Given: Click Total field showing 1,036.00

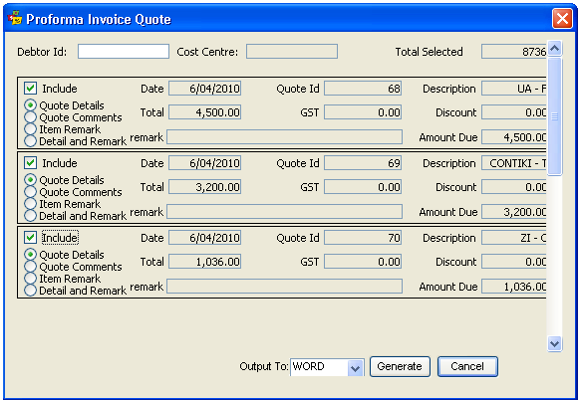Looking at the screenshot, I should [x=205, y=262].
